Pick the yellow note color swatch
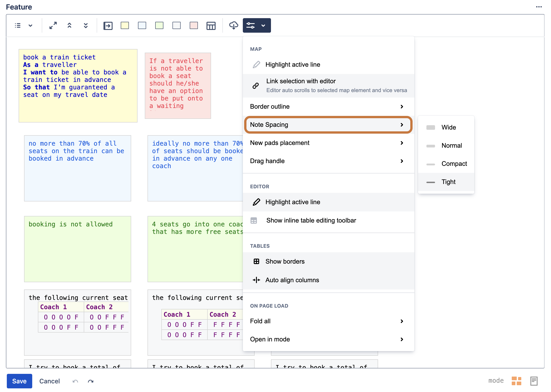This screenshot has height=392, width=551. (x=125, y=25)
